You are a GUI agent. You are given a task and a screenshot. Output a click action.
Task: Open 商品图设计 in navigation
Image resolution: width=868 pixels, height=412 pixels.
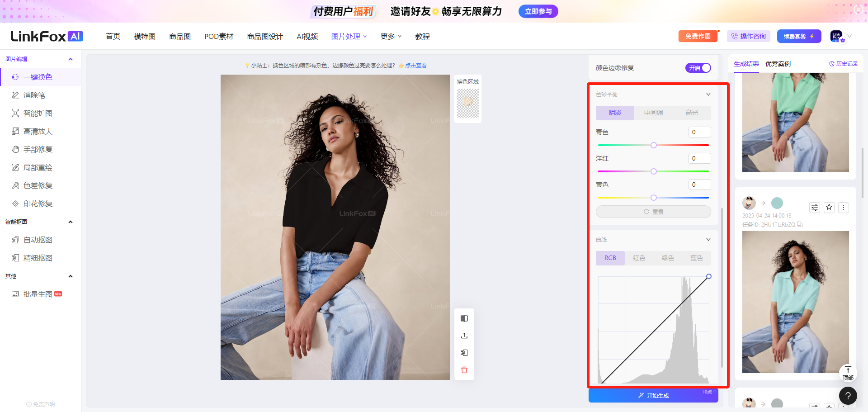tap(265, 36)
